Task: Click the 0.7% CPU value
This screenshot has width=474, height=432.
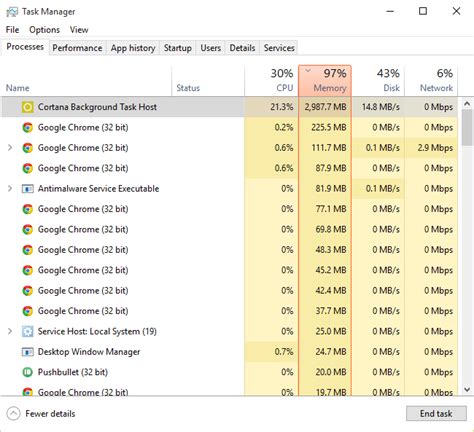Action: (284, 352)
